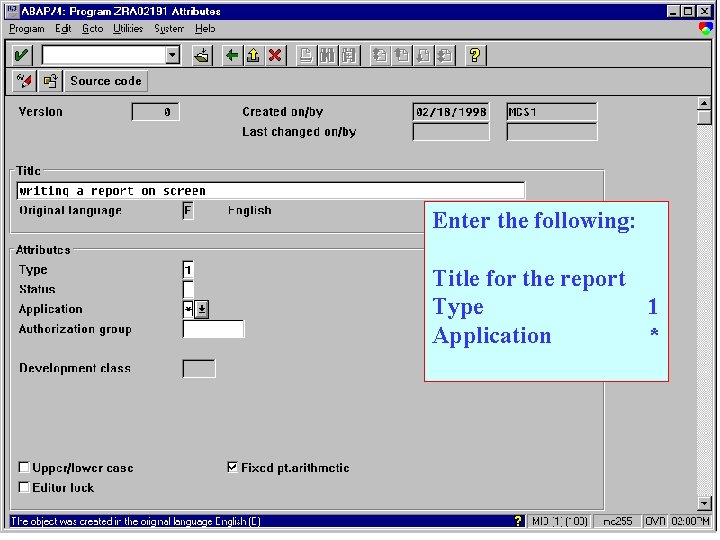Maximize the ABAP/4 window

[688, 11]
